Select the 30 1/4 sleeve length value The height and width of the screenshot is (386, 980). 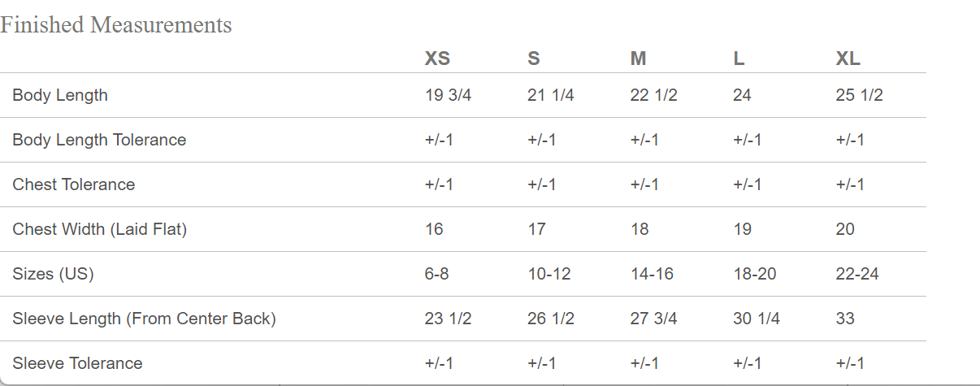tap(756, 319)
